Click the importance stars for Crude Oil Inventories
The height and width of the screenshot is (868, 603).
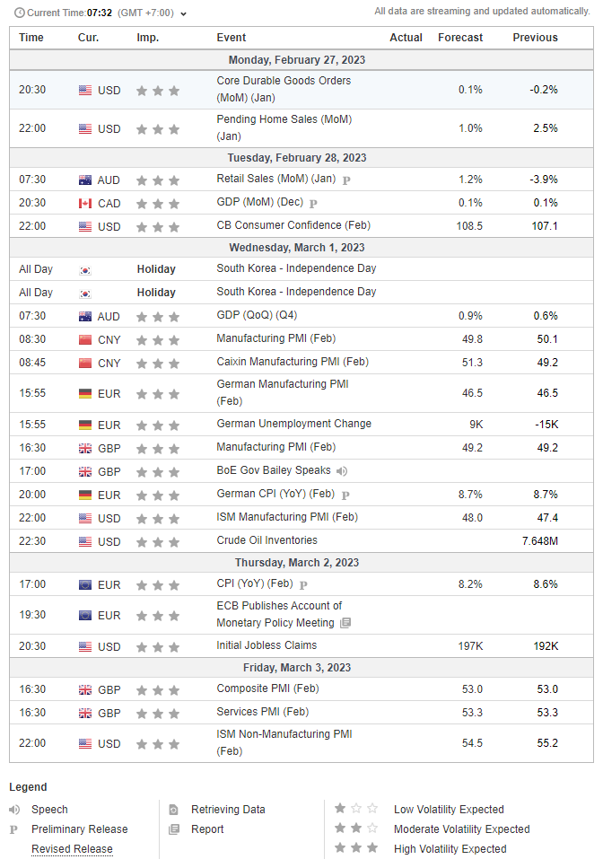pyautogui.click(x=158, y=542)
